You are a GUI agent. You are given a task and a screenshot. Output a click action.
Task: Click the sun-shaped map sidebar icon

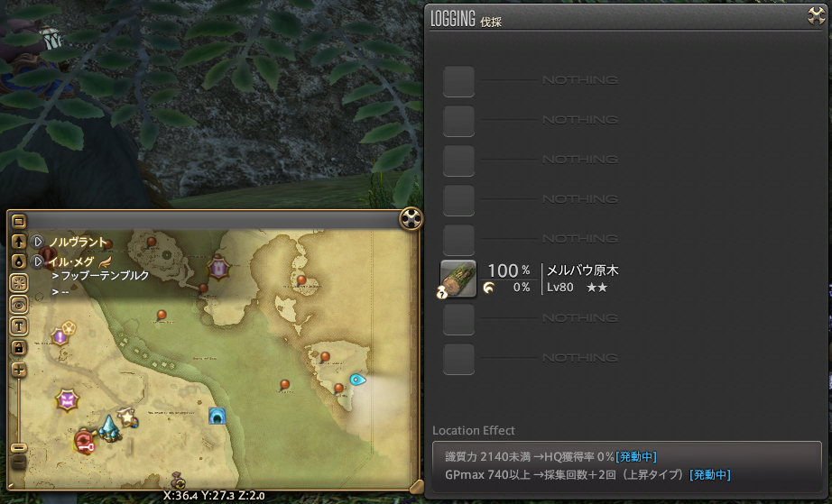[19, 283]
